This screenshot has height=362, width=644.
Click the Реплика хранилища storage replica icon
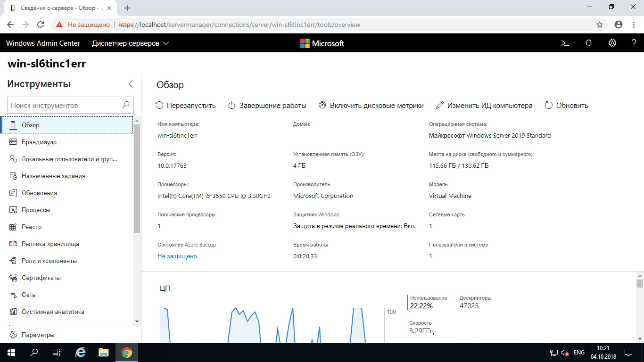[13, 244]
